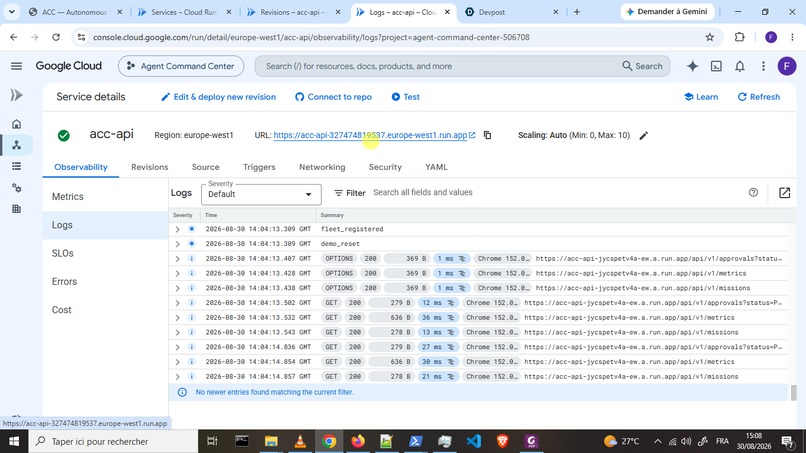This screenshot has height=453, width=806.
Task: Open the browser extensions puzzle icon
Action: point(739,37)
